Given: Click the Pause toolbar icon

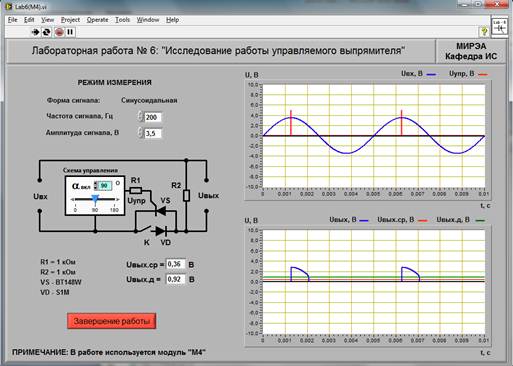Looking at the screenshot, I should (70, 32).
